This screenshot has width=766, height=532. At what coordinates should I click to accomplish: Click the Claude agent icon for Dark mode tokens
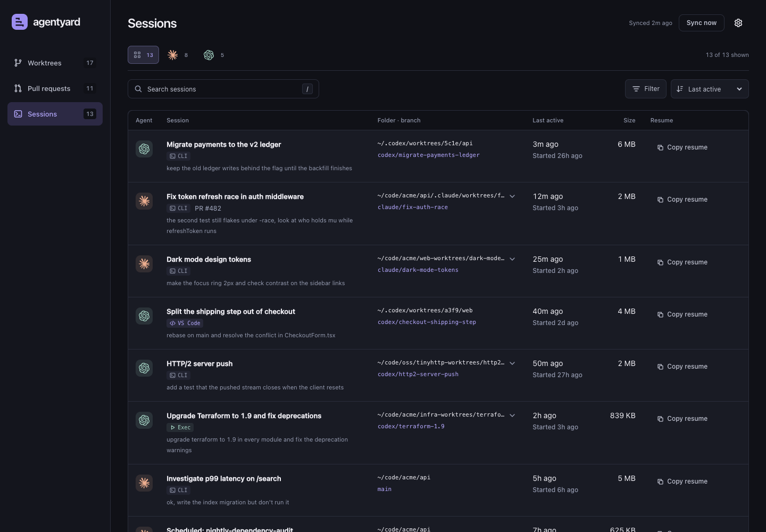(x=144, y=264)
